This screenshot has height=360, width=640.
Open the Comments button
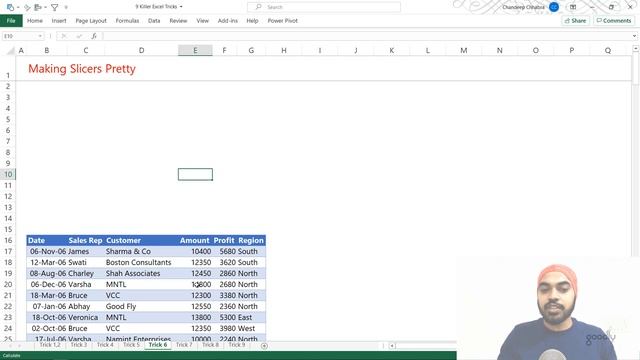(x=613, y=20)
